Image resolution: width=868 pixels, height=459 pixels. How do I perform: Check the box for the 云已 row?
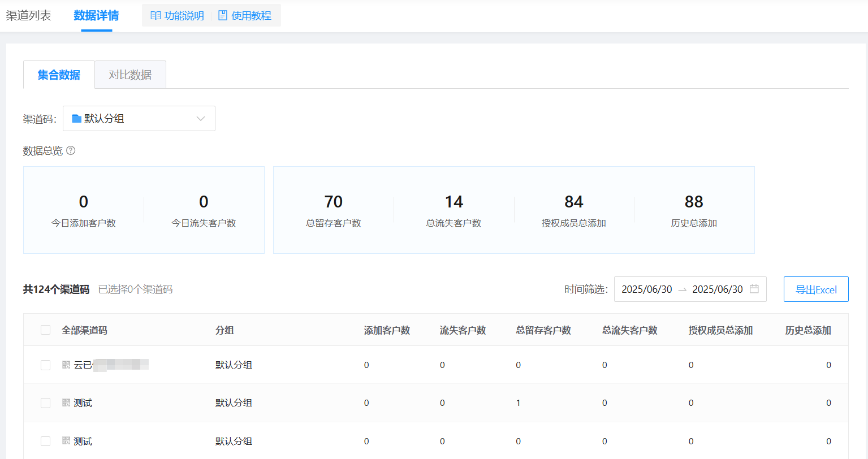(x=46, y=365)
